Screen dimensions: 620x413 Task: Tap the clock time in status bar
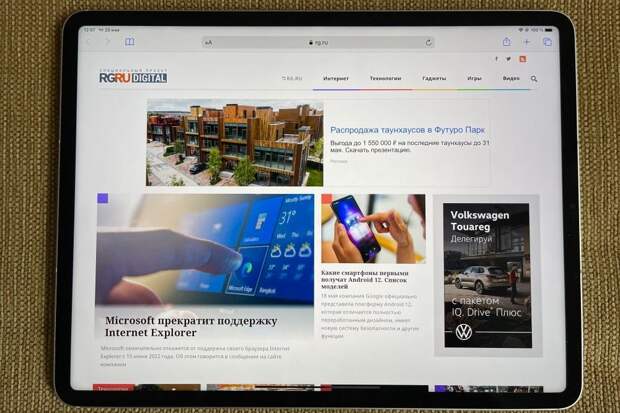pyautogui.click(x=89, y=30)
